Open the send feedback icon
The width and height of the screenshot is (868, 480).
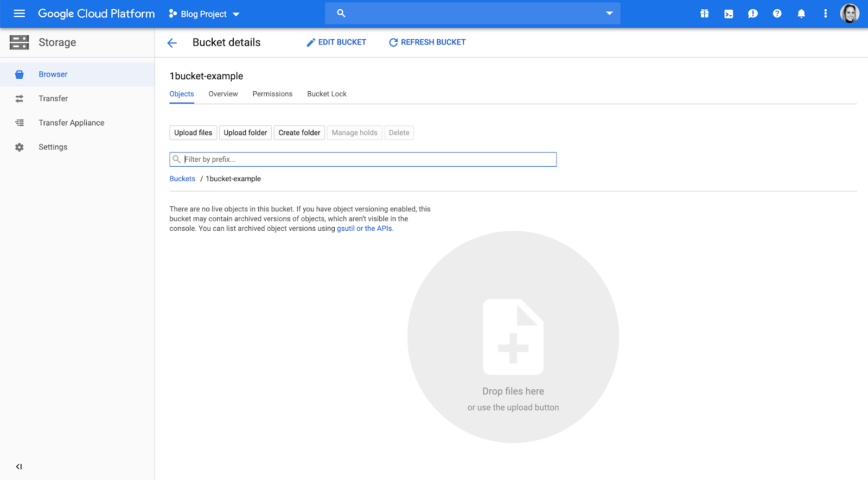point(752,14)
